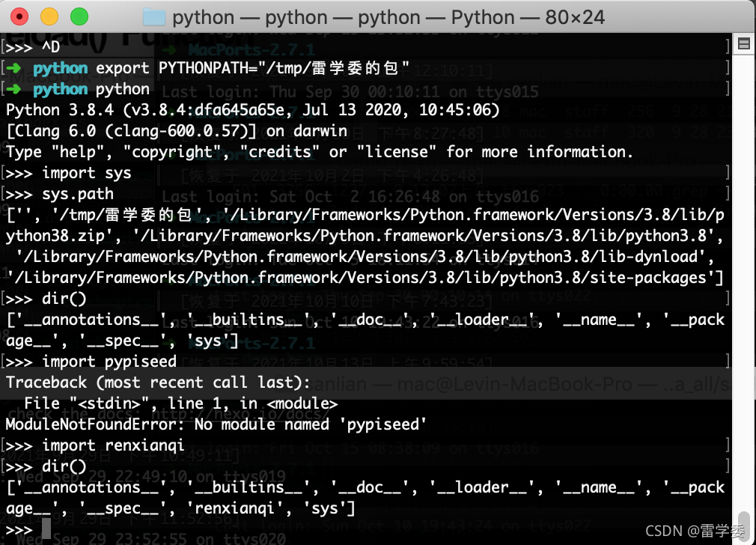This screenshot has width=756, height=545.
Task: Click the 'lib-dynload' path in the output
Action: 365,257
